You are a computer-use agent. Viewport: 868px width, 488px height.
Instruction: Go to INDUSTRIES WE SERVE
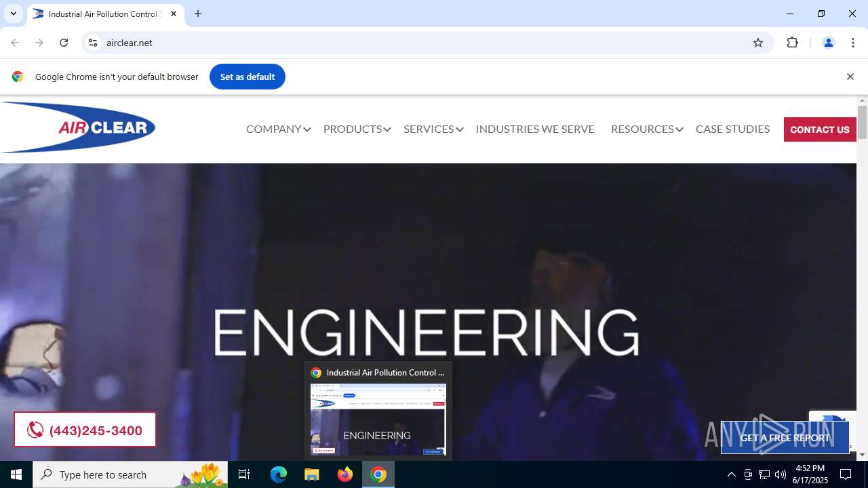click(535, 129)
